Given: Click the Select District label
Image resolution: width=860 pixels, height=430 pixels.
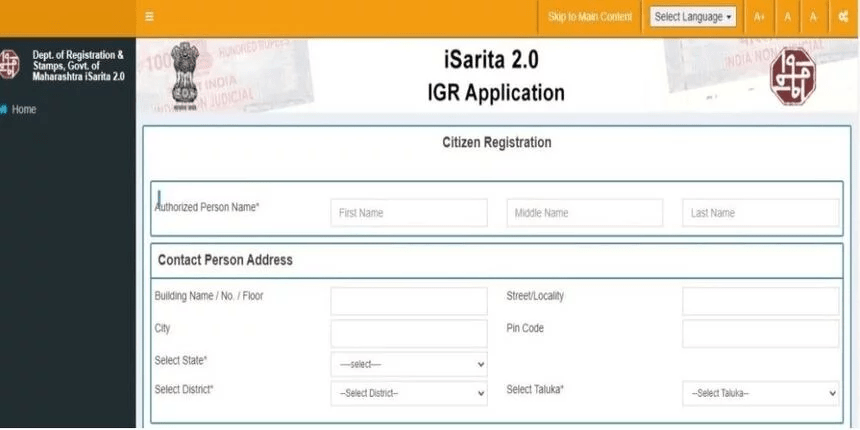Looking at the screenshot, I should (184, 389).
